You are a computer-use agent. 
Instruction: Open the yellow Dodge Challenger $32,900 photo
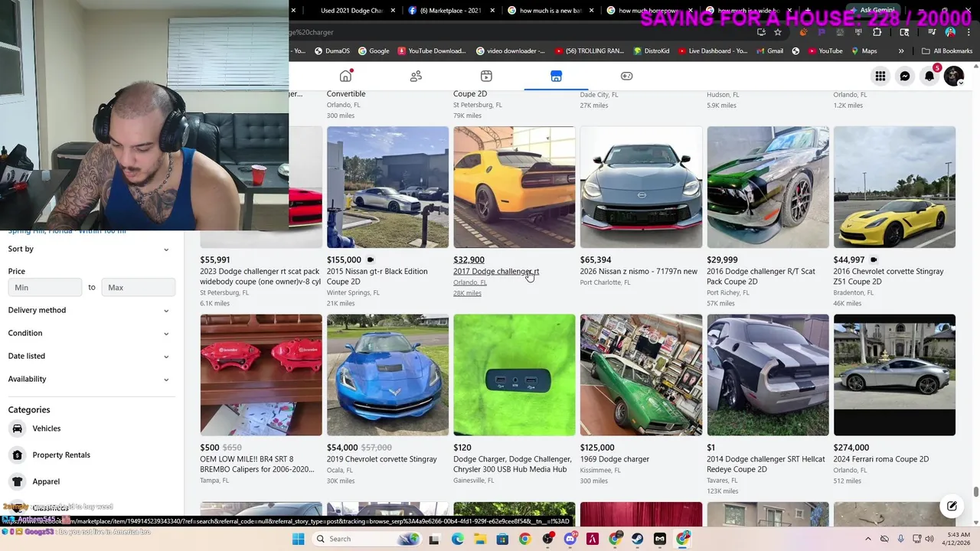514,187
